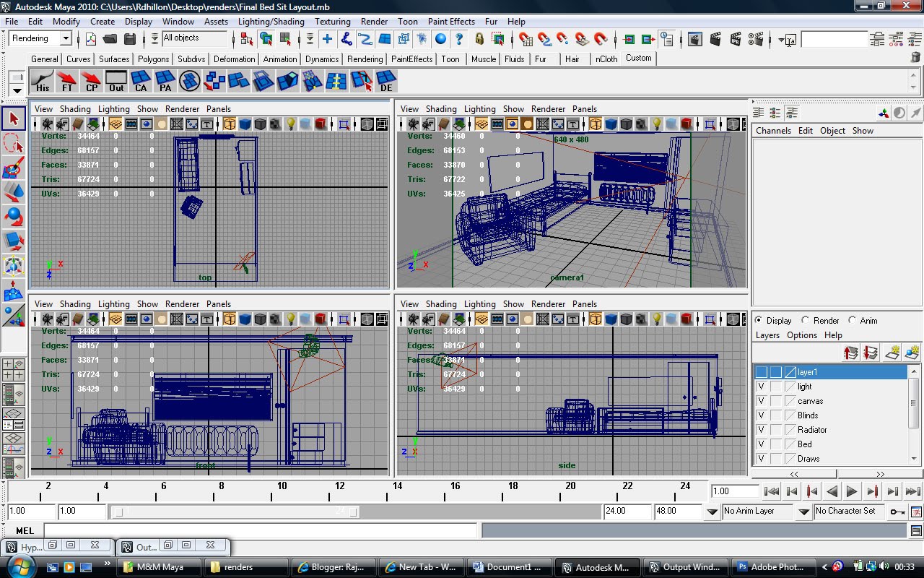Click the Play Forwards button
Viewport: 924px width, 578px height.
(852, 491)
